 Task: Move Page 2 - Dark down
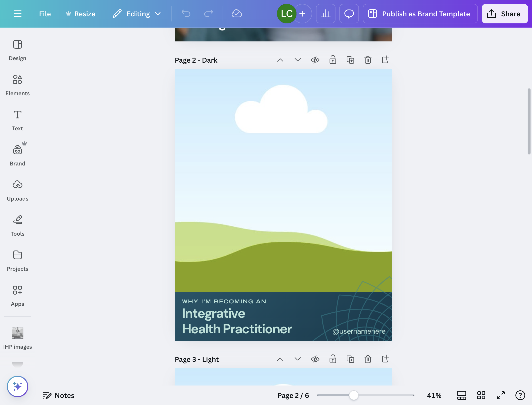[x=298, y=60]
